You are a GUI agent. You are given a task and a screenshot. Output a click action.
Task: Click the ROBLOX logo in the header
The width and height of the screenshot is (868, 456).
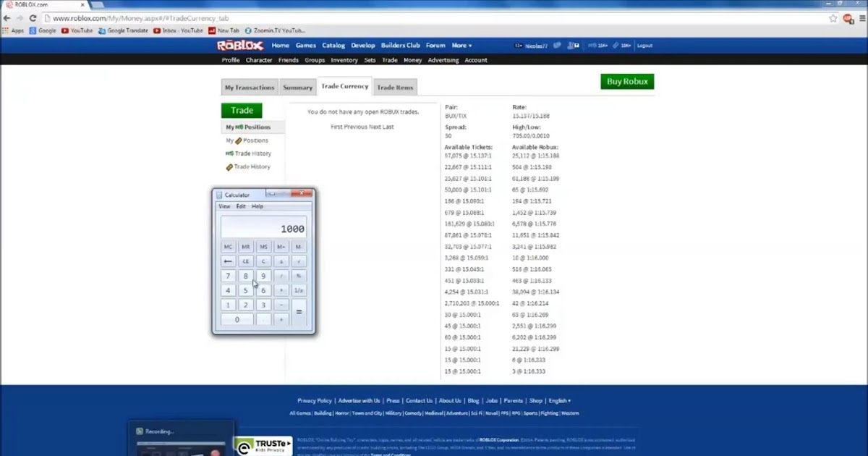[x=241, y=46]
